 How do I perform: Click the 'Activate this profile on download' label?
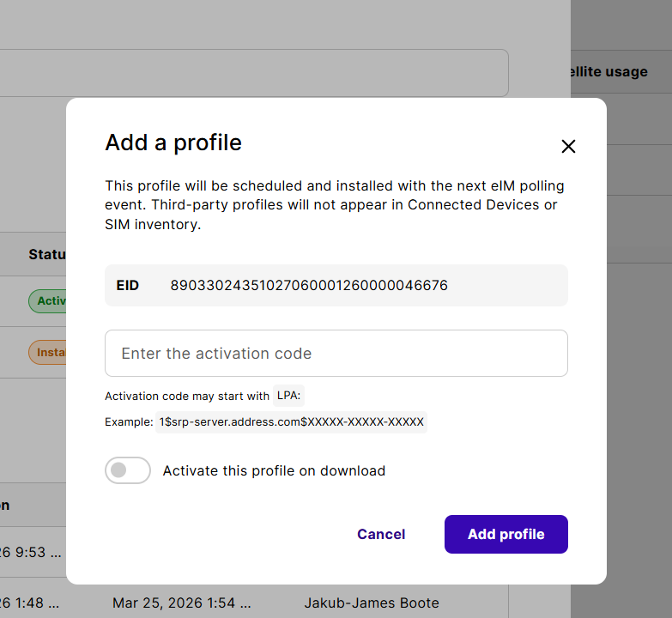click(274, 470)
